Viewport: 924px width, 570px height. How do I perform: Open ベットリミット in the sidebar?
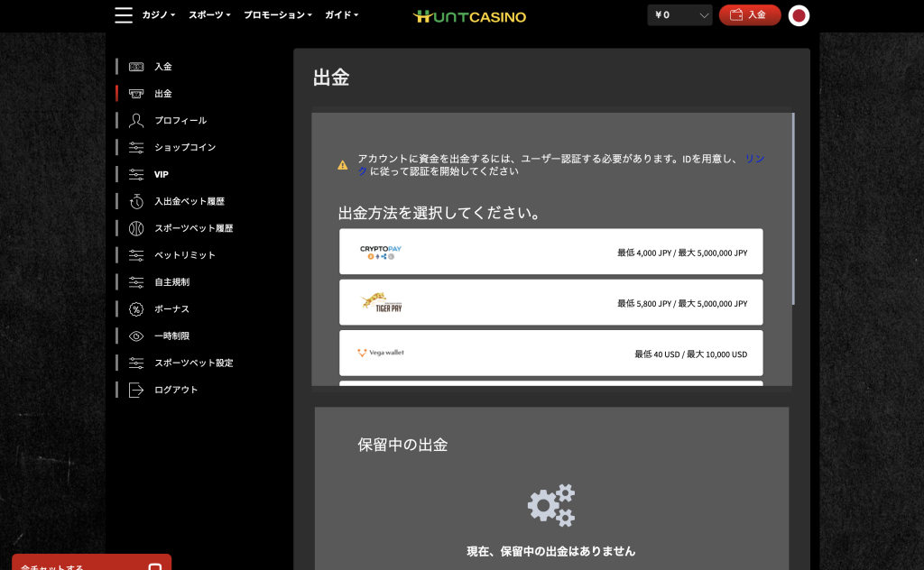point(184,255)
